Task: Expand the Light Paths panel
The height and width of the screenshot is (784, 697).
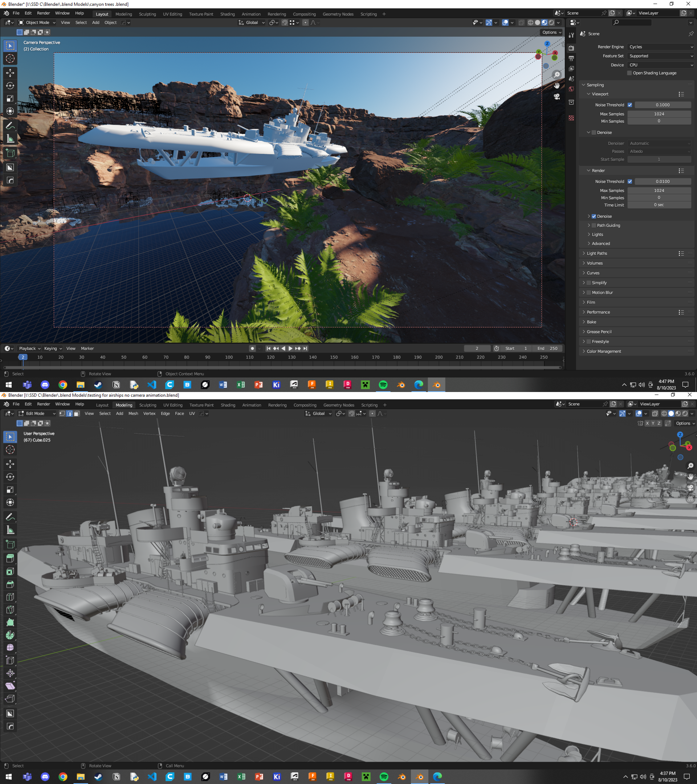Action: click(597, 254)
